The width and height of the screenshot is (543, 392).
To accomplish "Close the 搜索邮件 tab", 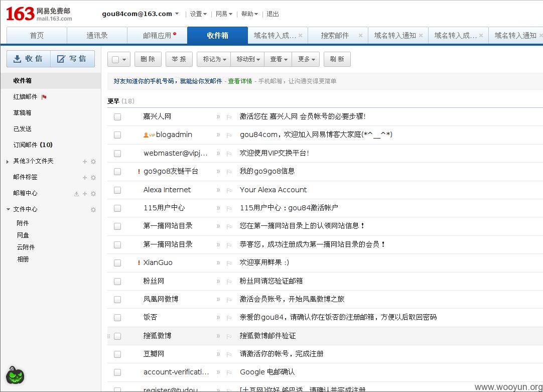I will click(360, 35).
